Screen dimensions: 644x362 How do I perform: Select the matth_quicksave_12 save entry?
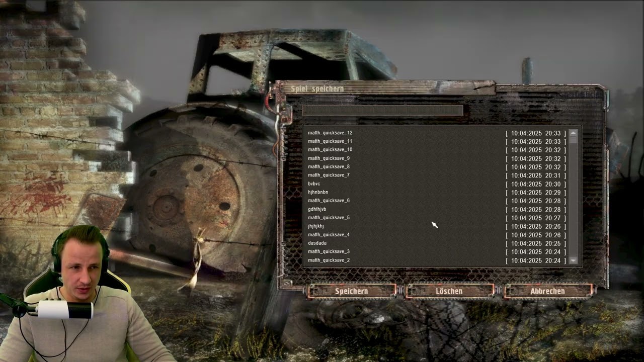click(x=436, y=133)
